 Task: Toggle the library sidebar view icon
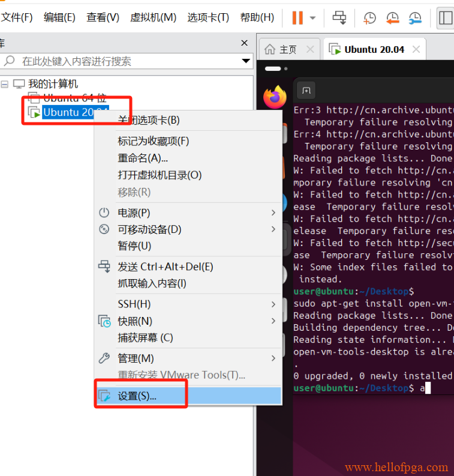point(445,18)
